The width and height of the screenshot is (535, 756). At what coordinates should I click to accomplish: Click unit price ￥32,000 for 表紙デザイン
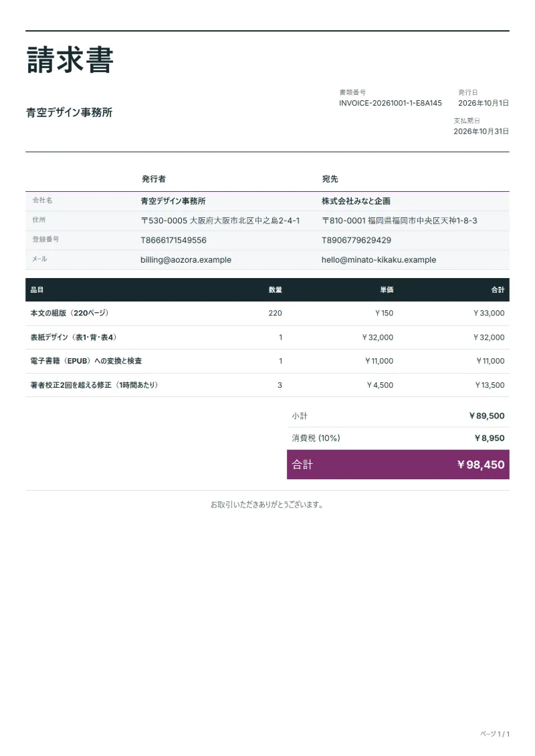point(378,338)
